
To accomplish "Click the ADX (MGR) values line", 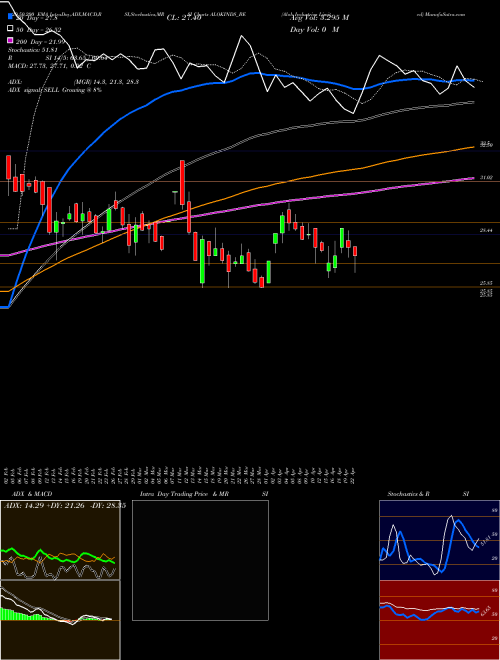I will (74, 82).
